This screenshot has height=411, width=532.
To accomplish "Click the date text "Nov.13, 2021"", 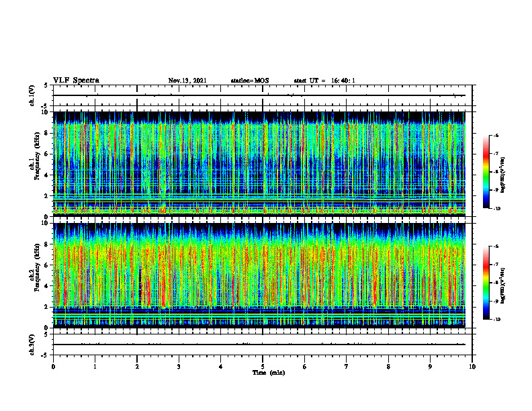I will click(x=187, y=81).
